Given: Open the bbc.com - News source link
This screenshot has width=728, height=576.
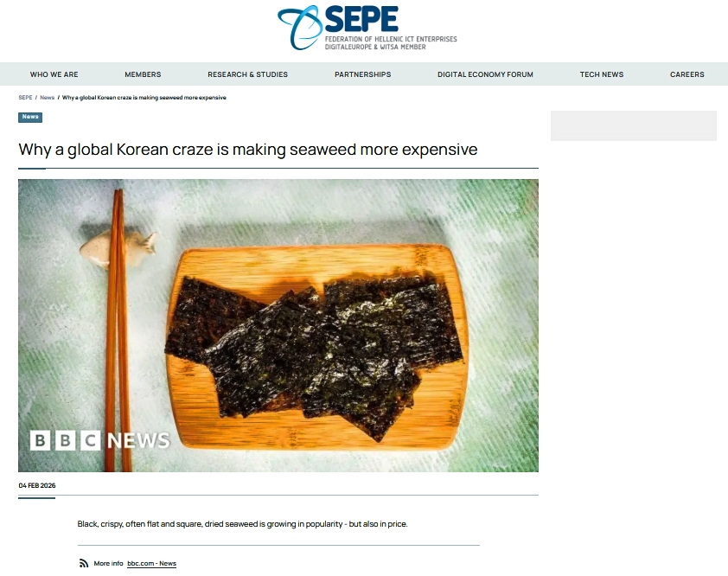Looking at the screenshot, I should 152,563.
